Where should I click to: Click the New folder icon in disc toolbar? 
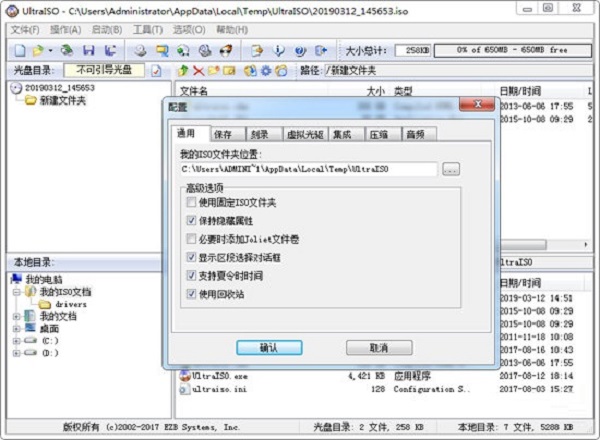click(214, 70)
